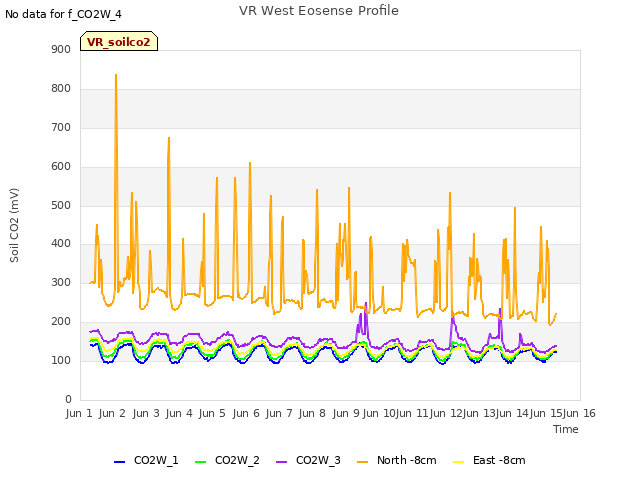Toggle CO2W_1 series in legend
Image resolution: width=640 pixels, height=480 pixels.
pos(146,460)
